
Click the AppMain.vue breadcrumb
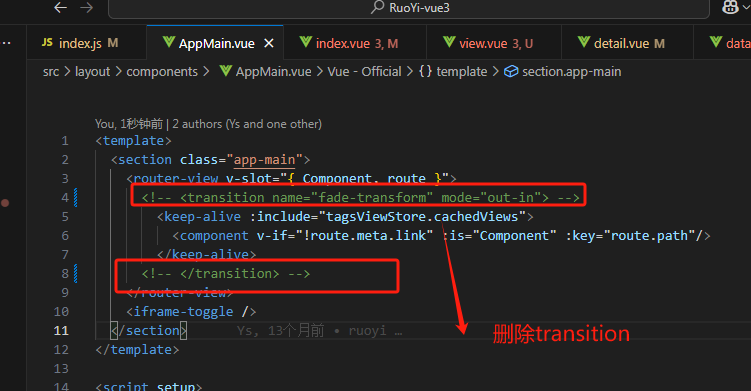(x=273, y=72)
